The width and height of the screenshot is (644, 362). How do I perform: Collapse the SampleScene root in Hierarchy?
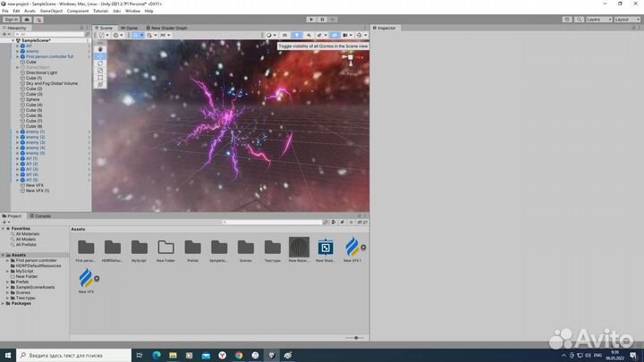tap(13, 40)
